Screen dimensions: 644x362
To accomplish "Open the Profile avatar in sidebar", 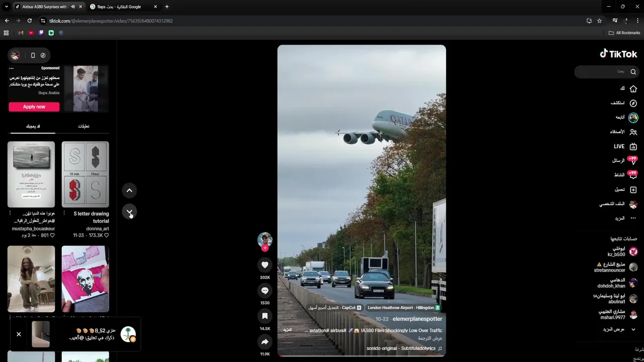I will (x=633, y=204).
